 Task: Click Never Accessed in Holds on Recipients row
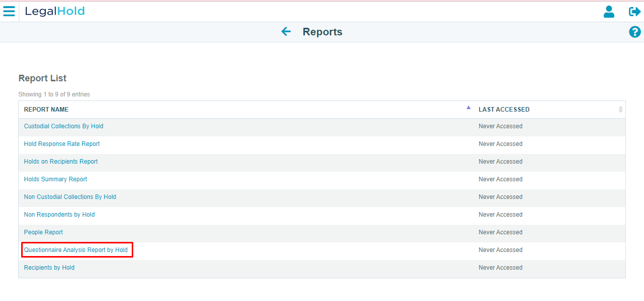tap(501, 162)
